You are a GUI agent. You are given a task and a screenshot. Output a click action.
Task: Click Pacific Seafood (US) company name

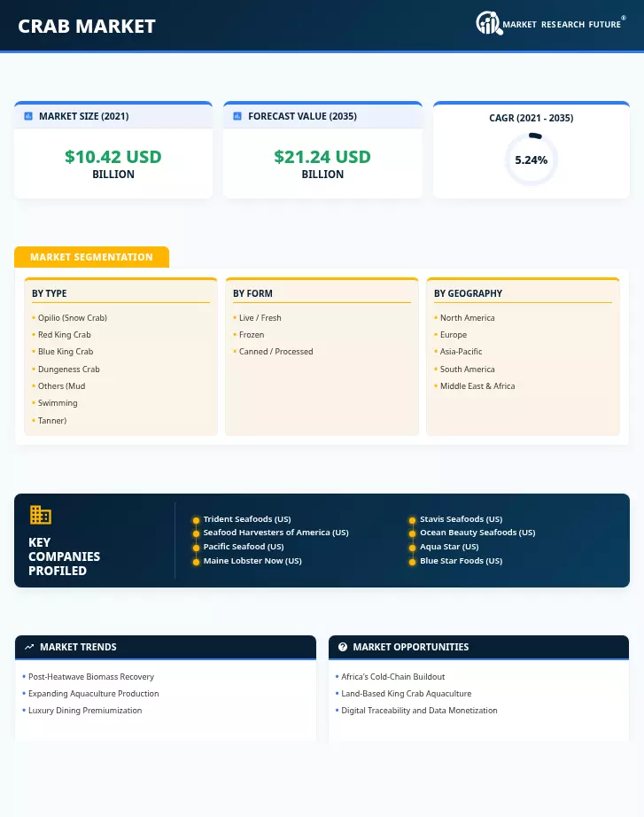(244, 547)
